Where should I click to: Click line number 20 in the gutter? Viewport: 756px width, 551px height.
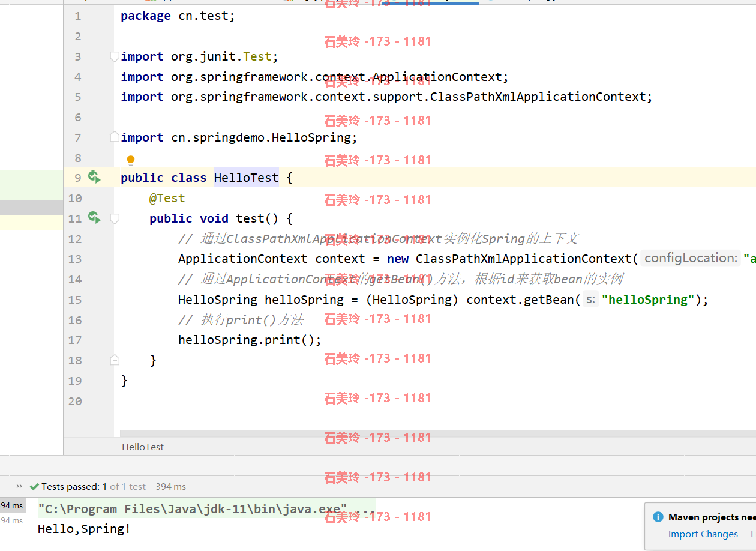[75, 401]
